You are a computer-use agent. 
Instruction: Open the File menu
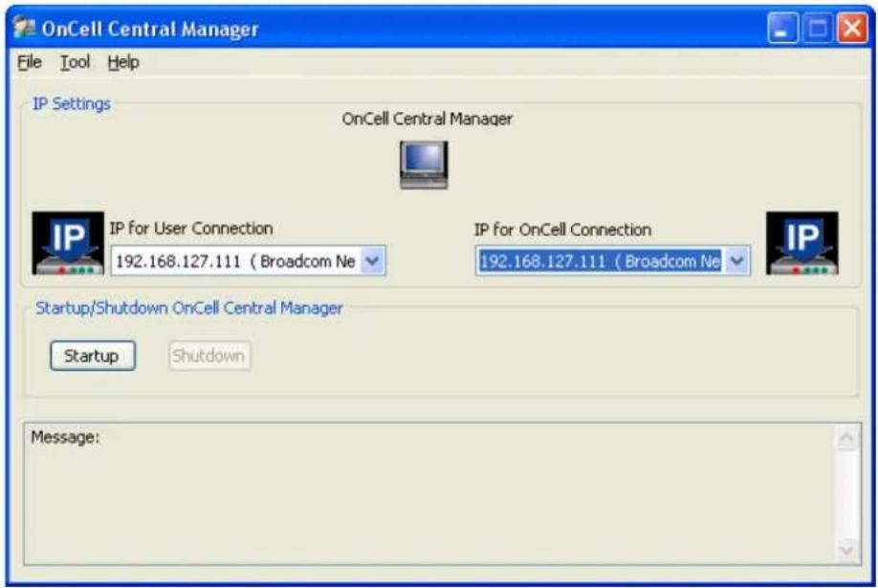(30, 62)
